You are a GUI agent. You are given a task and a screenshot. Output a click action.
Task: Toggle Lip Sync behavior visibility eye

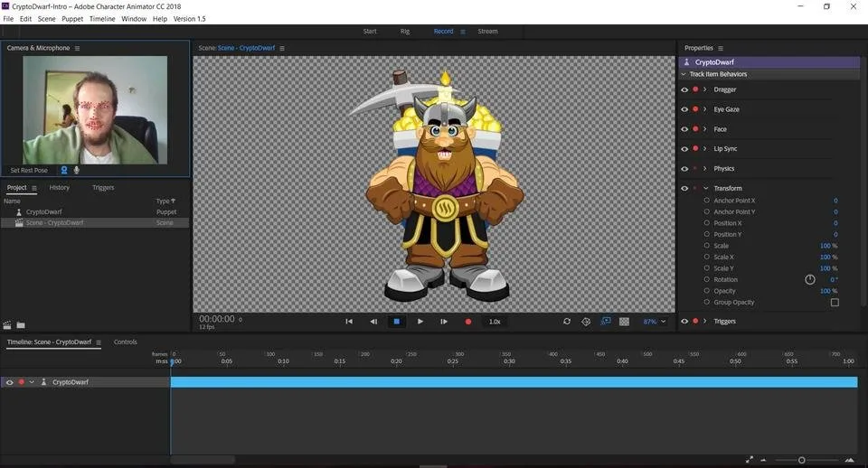pos(684,149)
